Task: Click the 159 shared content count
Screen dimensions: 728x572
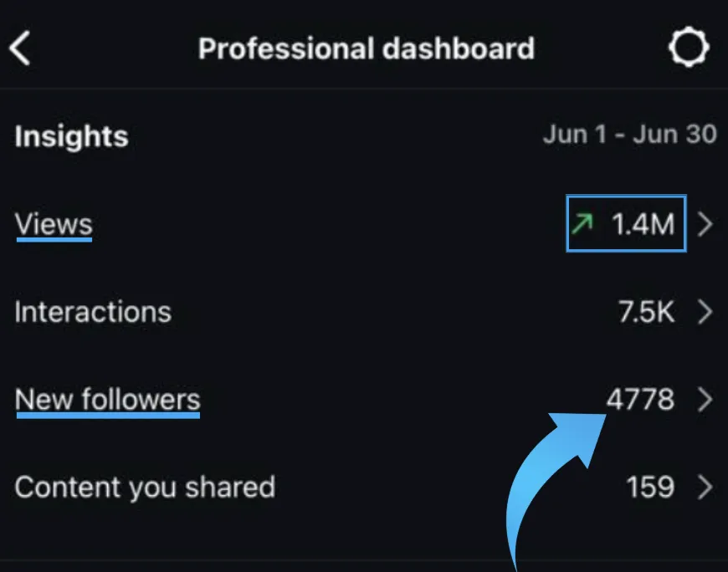Action: tap(650, 487)
